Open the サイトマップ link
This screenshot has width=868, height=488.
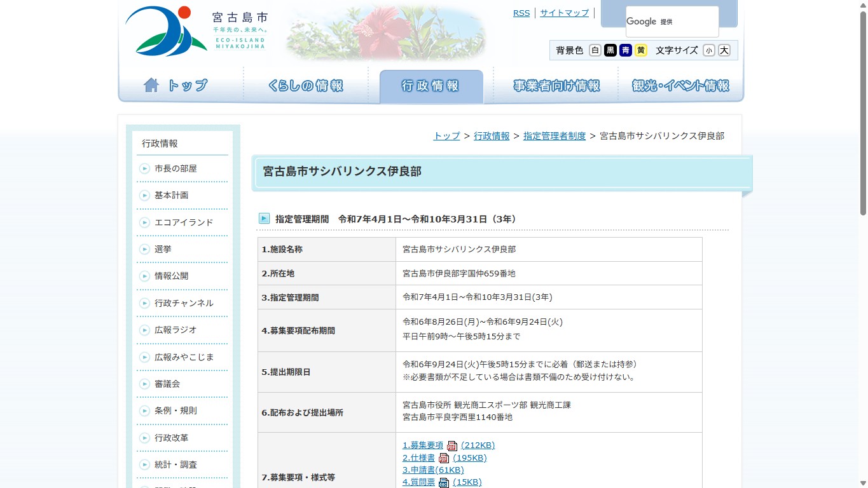click(x=565, y=13)
